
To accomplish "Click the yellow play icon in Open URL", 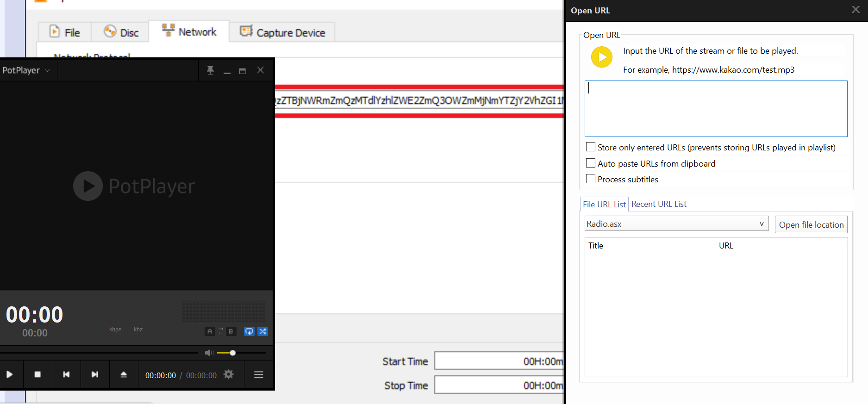I will pos(602,57).
